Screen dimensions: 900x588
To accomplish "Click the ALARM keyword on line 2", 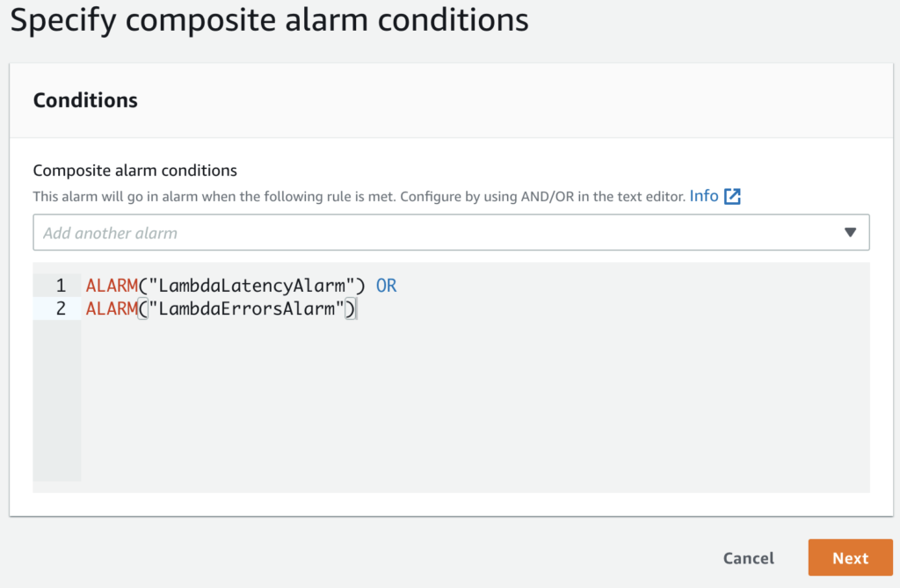I will [x=112, y=309].
